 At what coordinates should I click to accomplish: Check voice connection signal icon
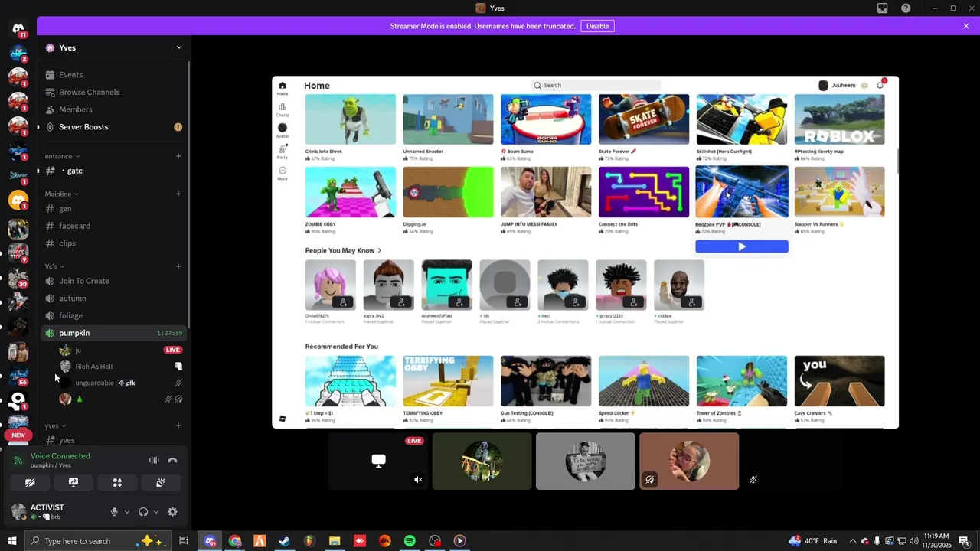[x=18, y=461]
